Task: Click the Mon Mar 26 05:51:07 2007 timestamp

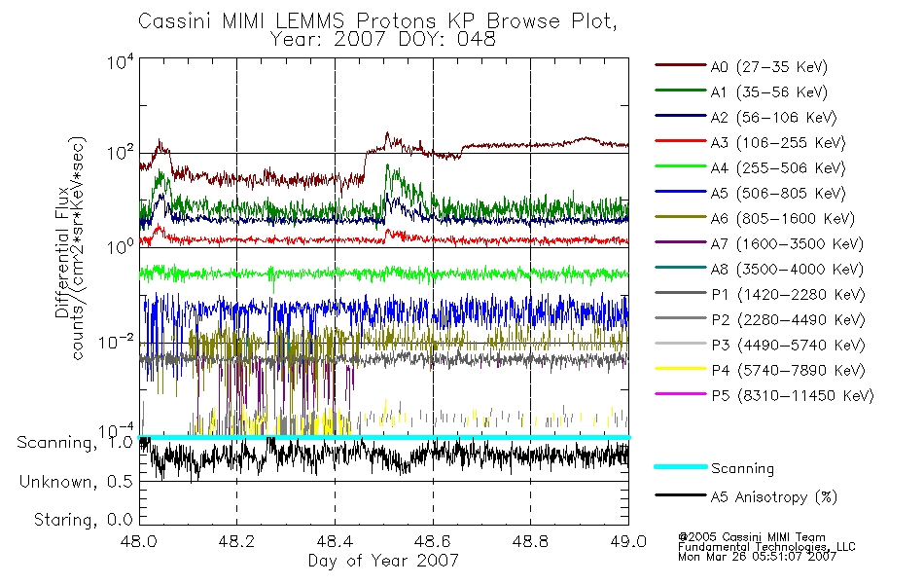Action: (x=758, y=556)
